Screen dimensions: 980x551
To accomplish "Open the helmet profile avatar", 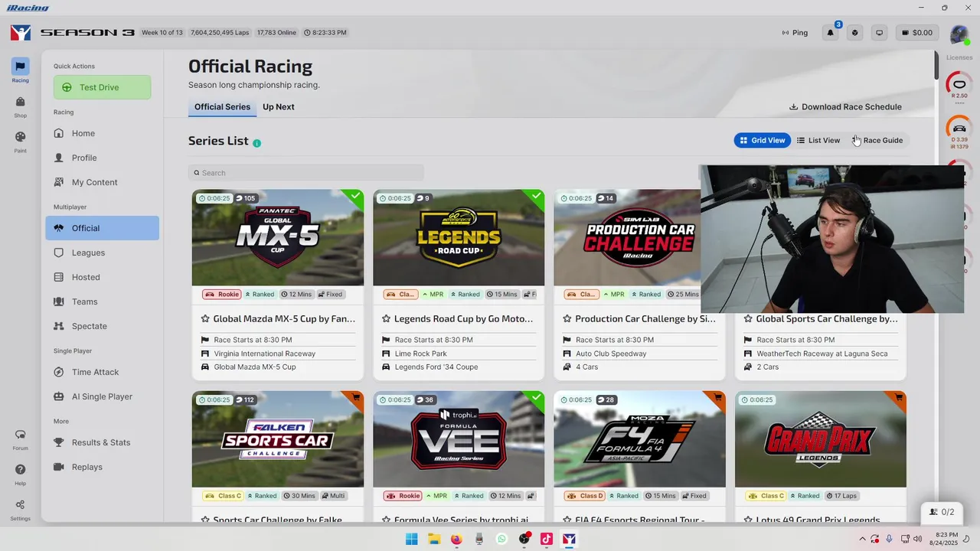I will tap(959, 34).
